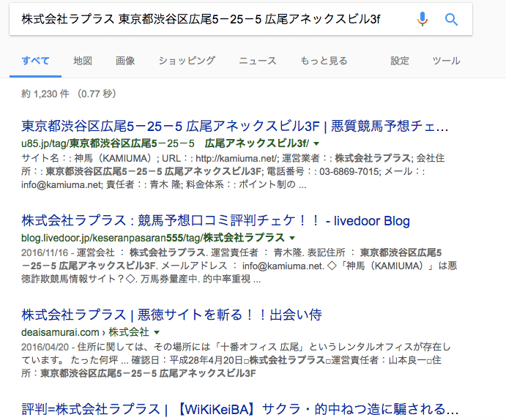Open the WiKiKeiBA result title
Viewport: 506px width, 420px height.
pyautogui.click(x=240, y=409)
